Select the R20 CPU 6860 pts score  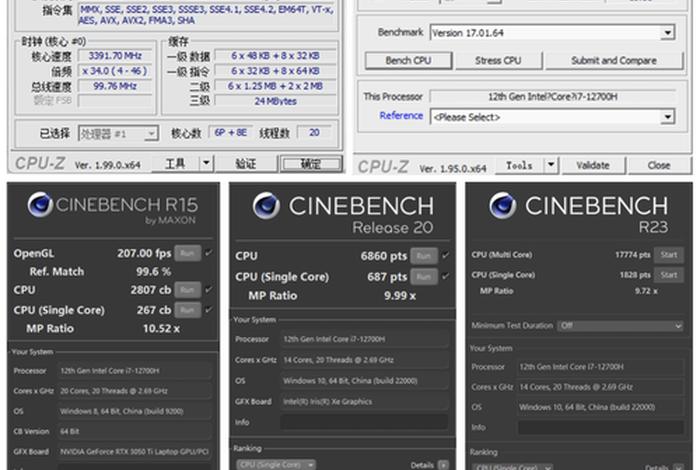click(x=383, y=256)
